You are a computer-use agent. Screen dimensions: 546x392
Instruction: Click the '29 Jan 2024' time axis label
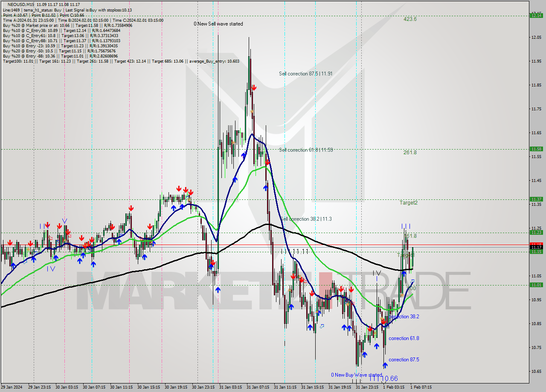point(12,387)
